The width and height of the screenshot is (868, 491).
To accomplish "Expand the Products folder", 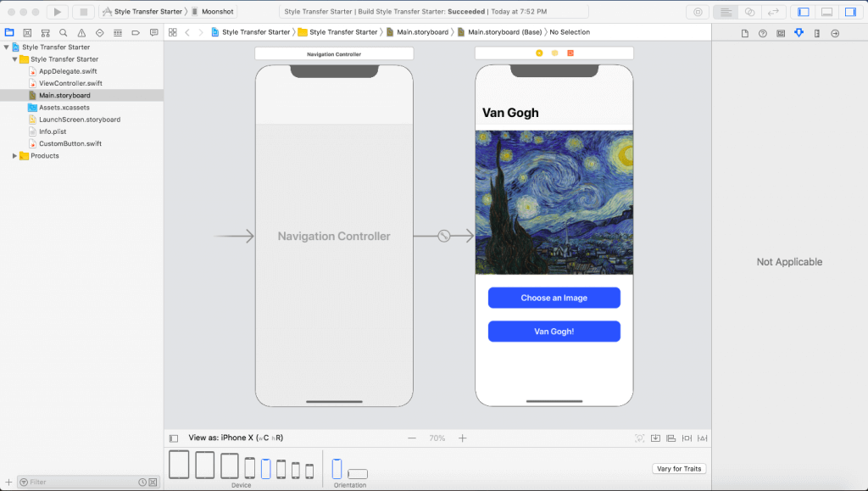I will [x=15, y=156].
